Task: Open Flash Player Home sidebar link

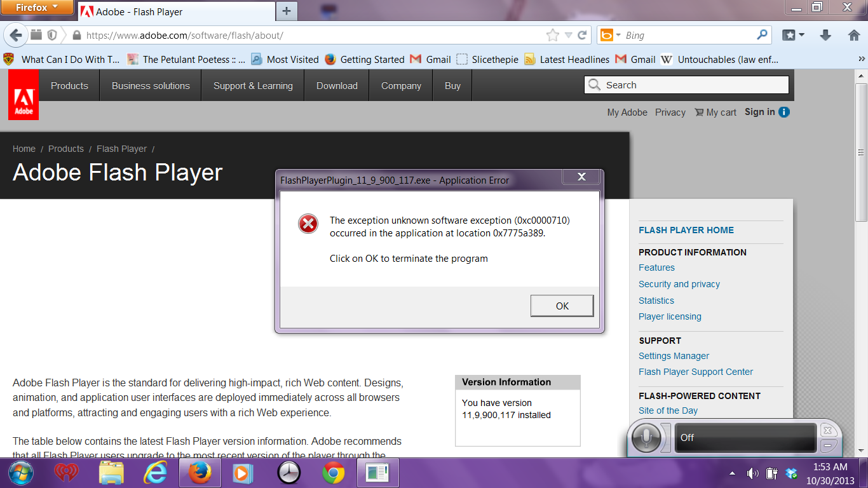Action: point(686,230)
